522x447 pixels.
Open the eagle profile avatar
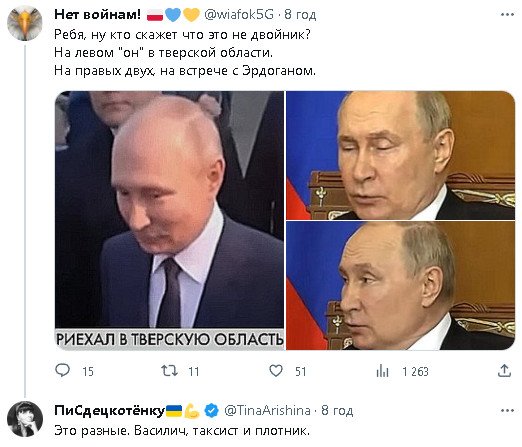click(25, 23)
